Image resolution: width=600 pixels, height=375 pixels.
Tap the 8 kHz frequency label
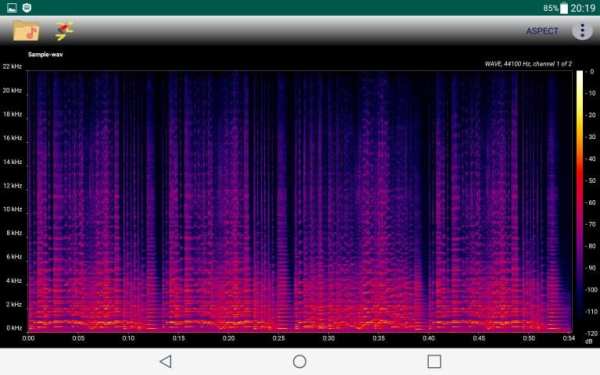[x=14, y=233]
